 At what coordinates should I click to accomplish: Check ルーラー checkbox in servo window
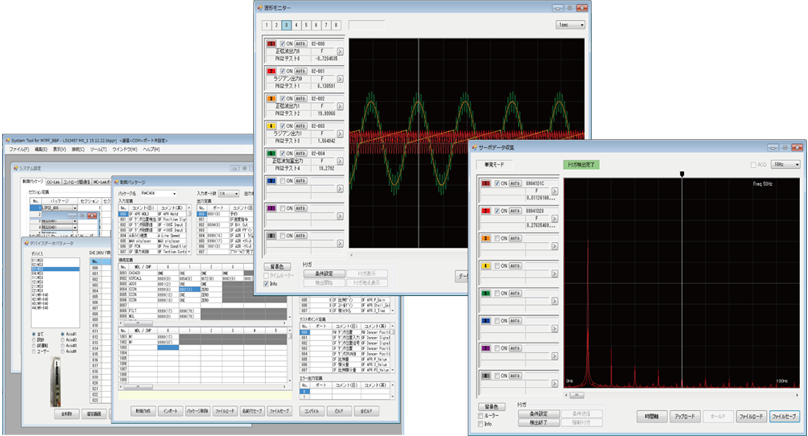pyautogui.click(x=481, y=416)
